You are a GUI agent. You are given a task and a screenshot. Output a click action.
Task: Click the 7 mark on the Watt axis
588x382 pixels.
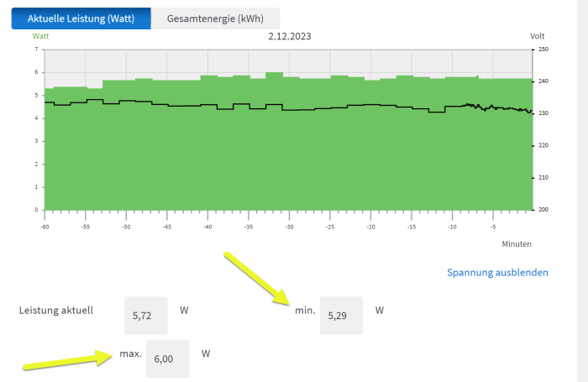(x=36, y=50)
